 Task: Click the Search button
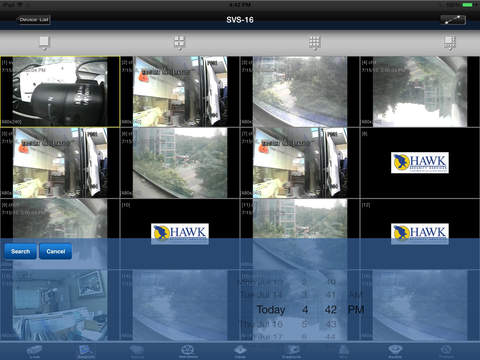pos(20,251)
